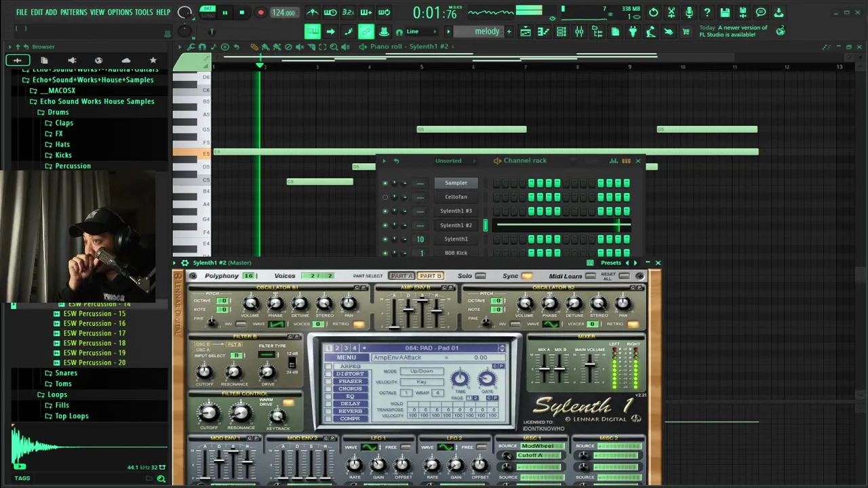Toggle the Sylenth1 Sync switch
868x488 pixels.
[x=527, y=276]
